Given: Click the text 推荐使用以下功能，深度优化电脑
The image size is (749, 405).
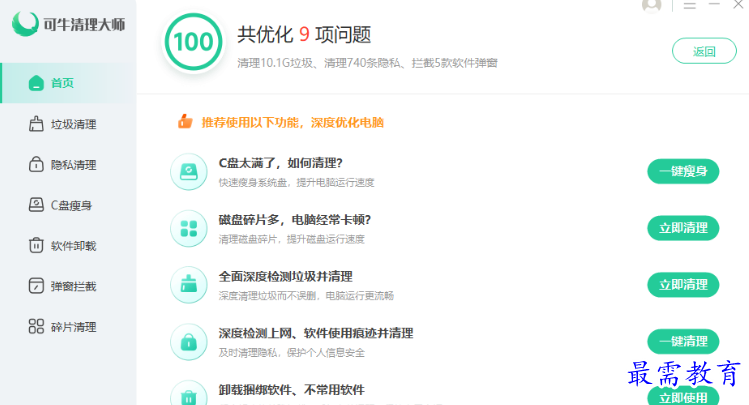Looking at the screenshot, I should tap(292, 123).
